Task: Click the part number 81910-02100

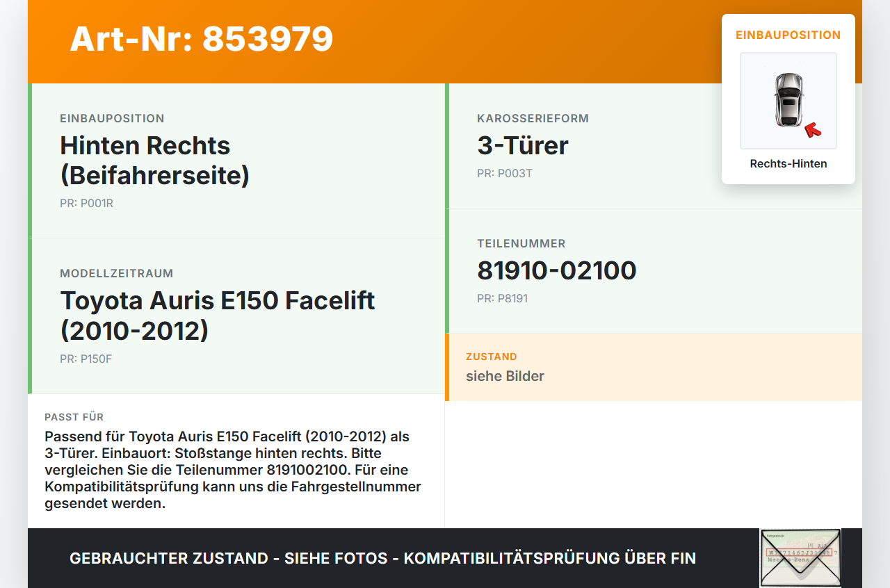Action: 557,270
